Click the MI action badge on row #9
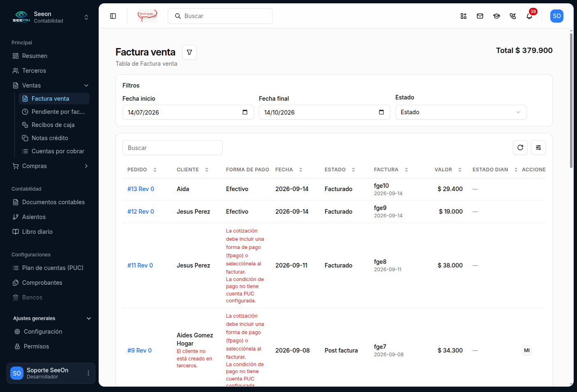The image size is (577, 392). pyautogui.click(x=527, y=350)
